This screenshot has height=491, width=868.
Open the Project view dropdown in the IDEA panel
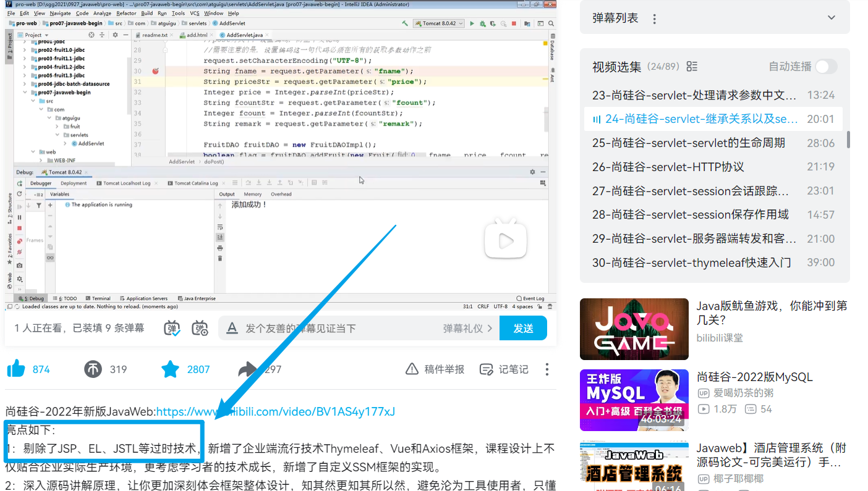click(33, 35)
